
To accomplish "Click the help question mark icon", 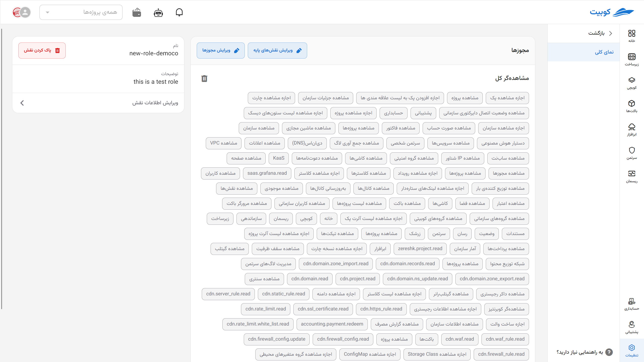I will pos(609,352).
